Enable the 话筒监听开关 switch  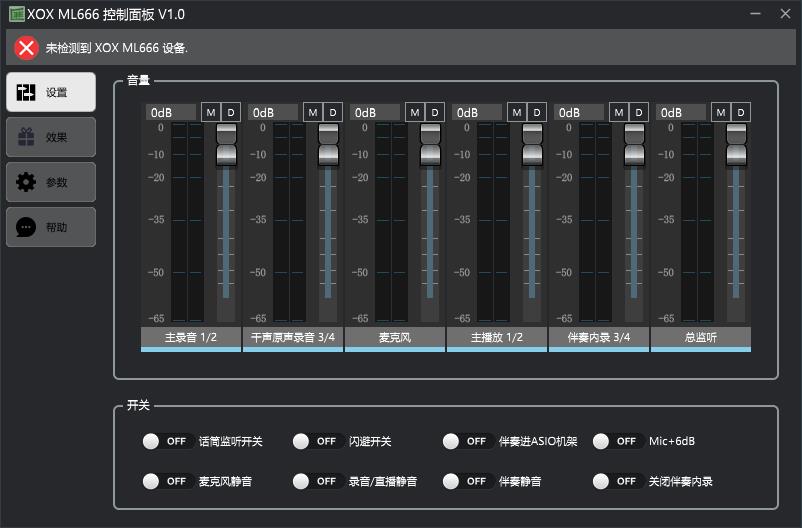point(167,441)
